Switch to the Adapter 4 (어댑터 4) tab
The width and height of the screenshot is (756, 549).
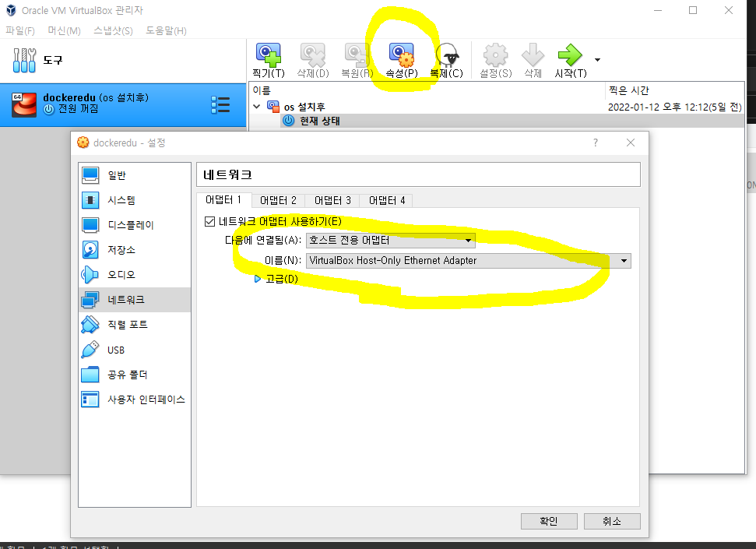click(387, 200)
